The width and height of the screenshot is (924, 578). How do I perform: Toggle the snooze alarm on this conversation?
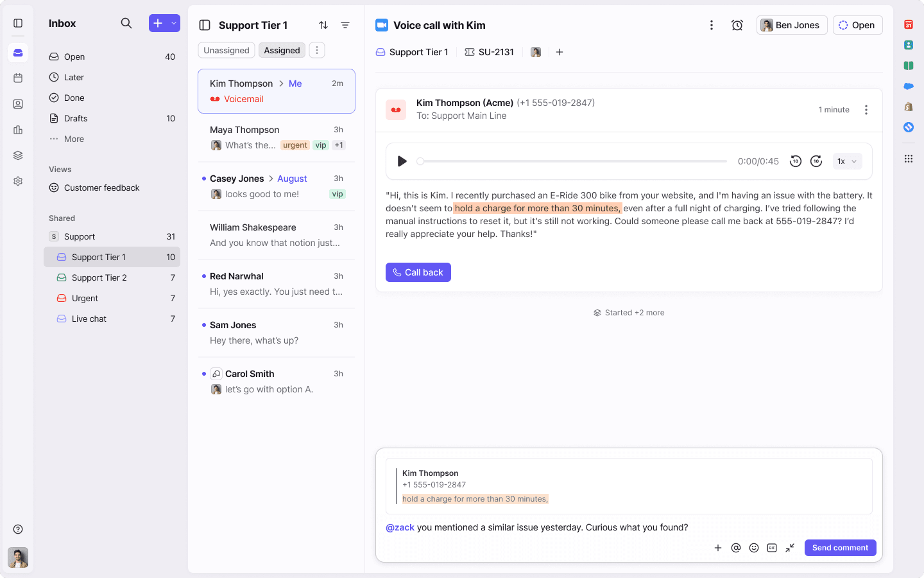[737, 24]
